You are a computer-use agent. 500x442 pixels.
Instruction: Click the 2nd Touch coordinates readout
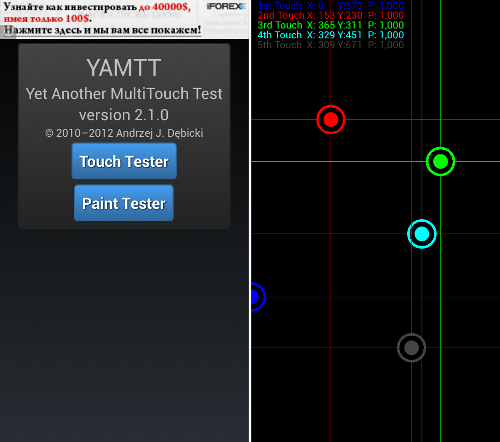(x=331, y=15)
